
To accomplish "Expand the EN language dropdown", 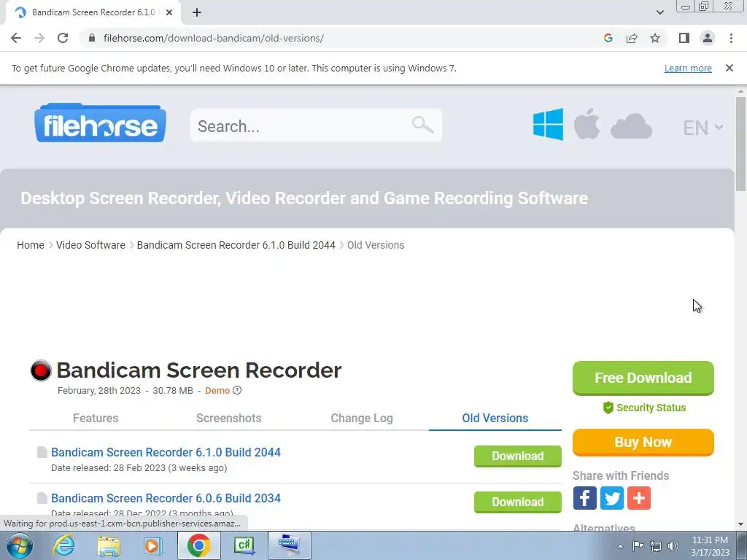I will point(703,128).
